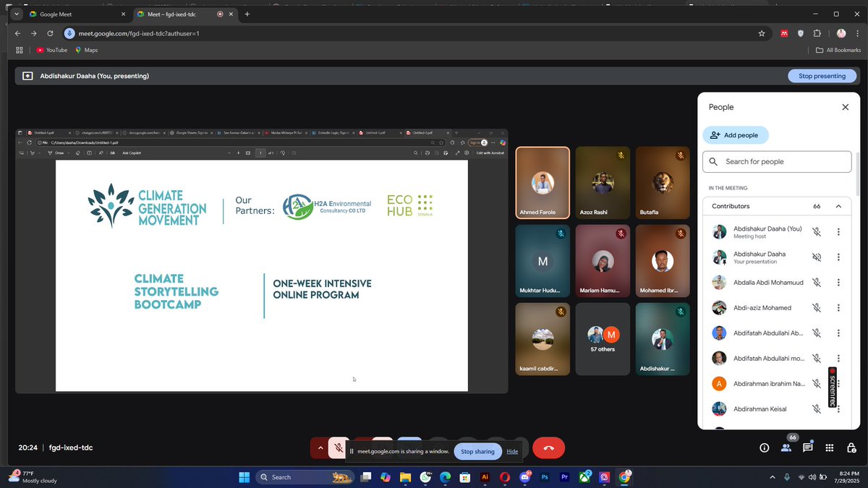Open Adobe Illustrator from taskbar
The image size is (868, 488).
point(485,477)
